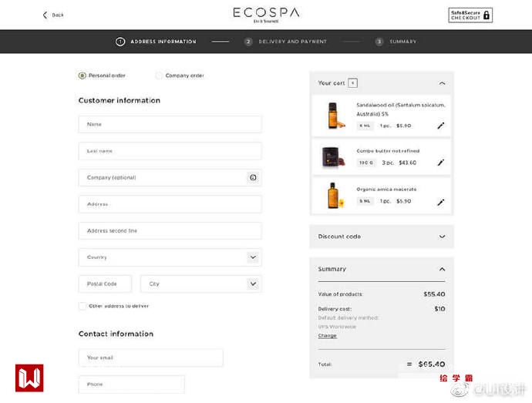Image resolution: width=532 pixels, height=403 pixels.
Task: Click the Company field info icon
Action: [x=252, y=177]
